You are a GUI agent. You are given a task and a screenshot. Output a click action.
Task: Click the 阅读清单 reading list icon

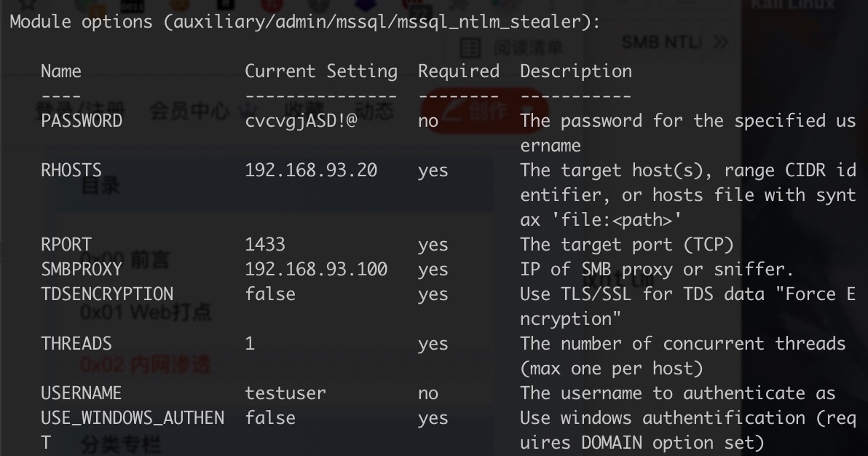pyautogui.click(x=472, y=48)
